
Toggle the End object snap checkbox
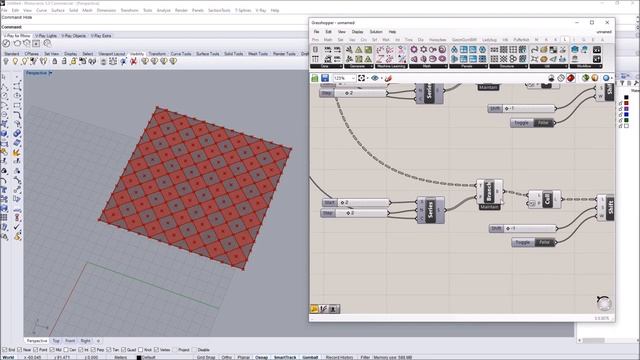[5, 350]
